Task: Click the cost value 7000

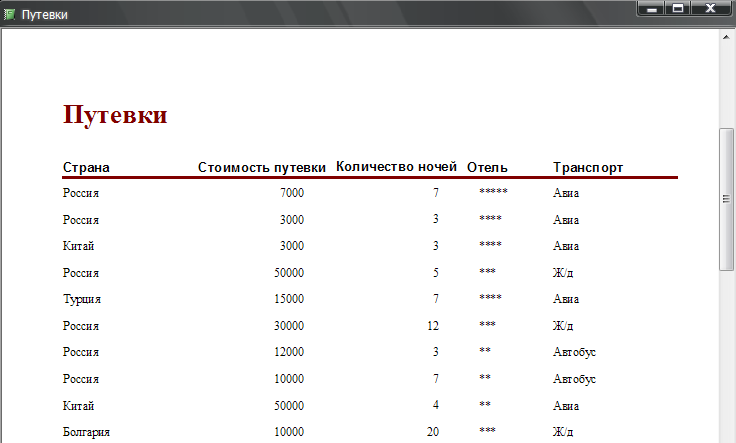Action: click(292, 193)
